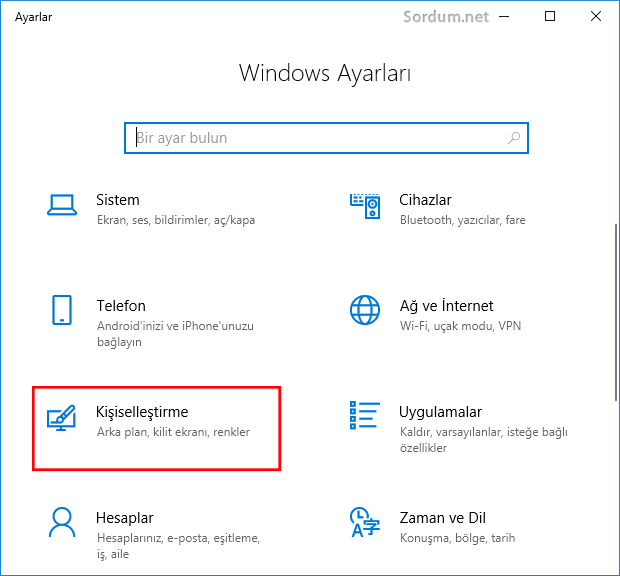This screenshot has height=576, width=620.
Task: Click 'Wi-Fi, uçak modu, VPN' description
Action: pos(460,326)
